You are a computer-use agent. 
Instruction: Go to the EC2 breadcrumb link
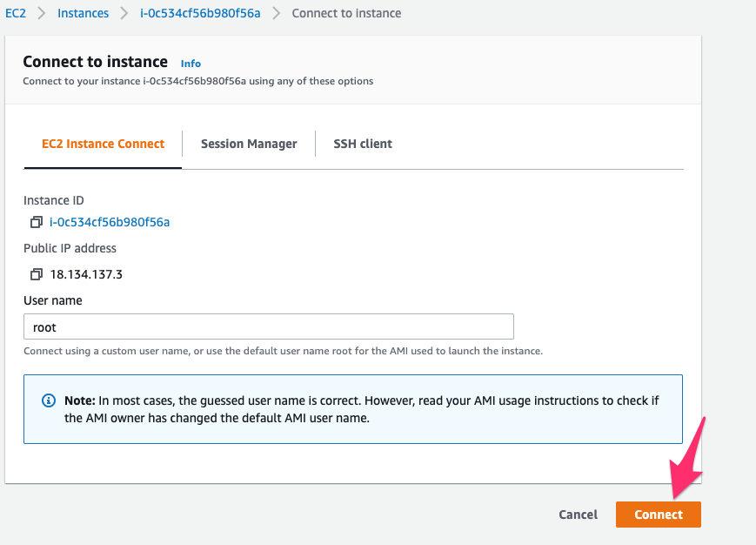click(x=16, y=14)
